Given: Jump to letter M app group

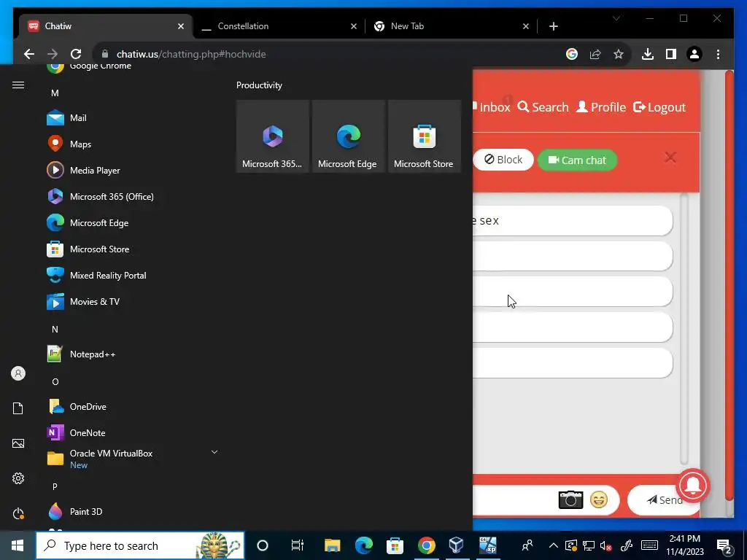Looking at the screenshot, I should 55,93.
